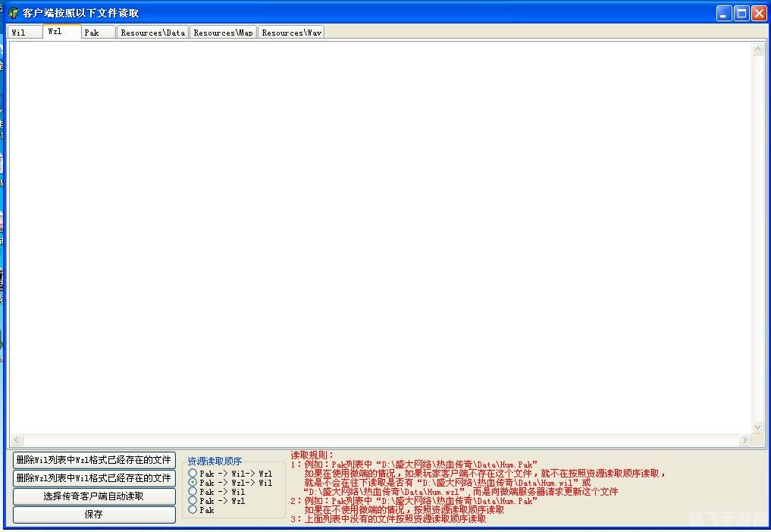Click the vertical scrollbar down arrow
The width and height of the screenshot is (771, 532).
[x=757, y=427]
